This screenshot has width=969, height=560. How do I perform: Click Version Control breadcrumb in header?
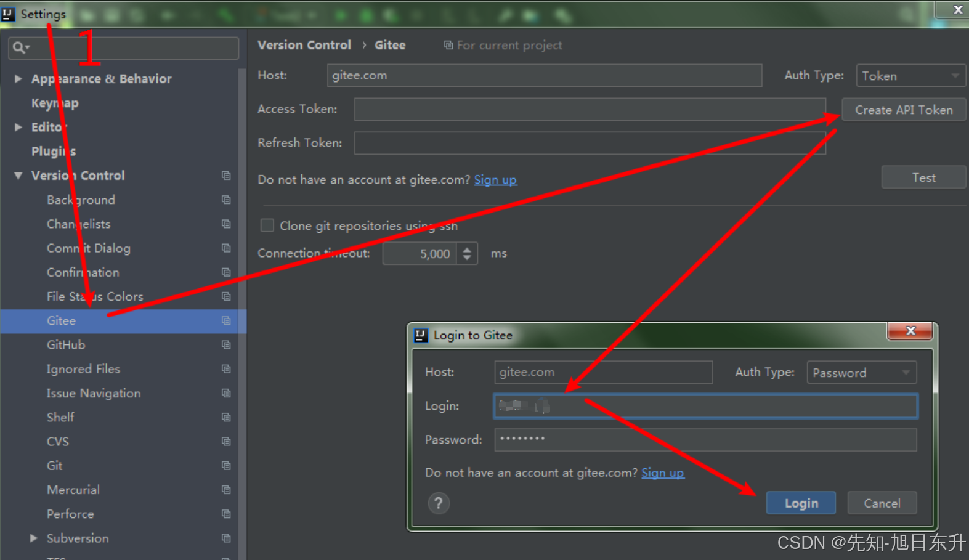point(304,45)
